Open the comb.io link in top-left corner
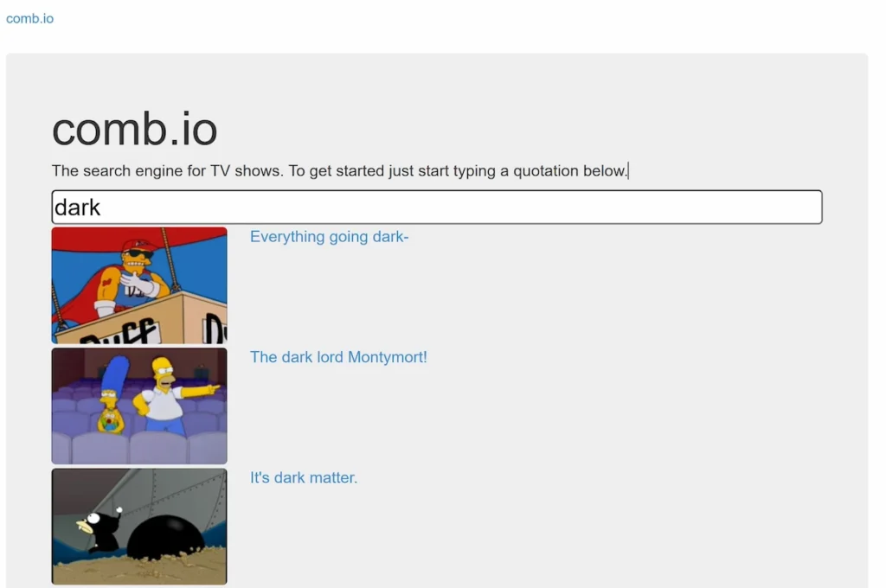Image resolution: width=886 pixels, height=588 pixels. pos(30,19)
